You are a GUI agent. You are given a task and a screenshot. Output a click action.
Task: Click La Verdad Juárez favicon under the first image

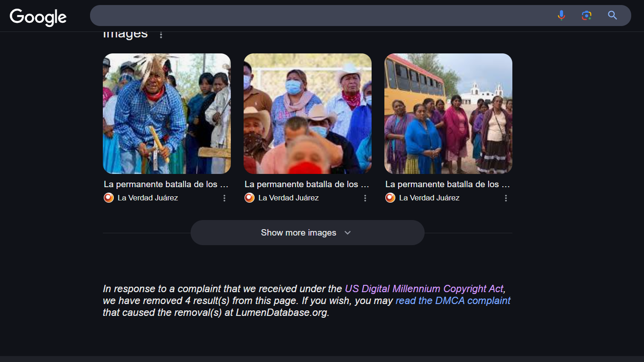pos(108,198)
